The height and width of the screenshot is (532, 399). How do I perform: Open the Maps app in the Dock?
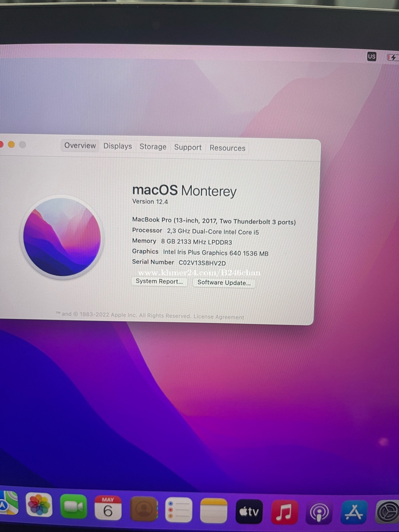click(x=8, y=503)
